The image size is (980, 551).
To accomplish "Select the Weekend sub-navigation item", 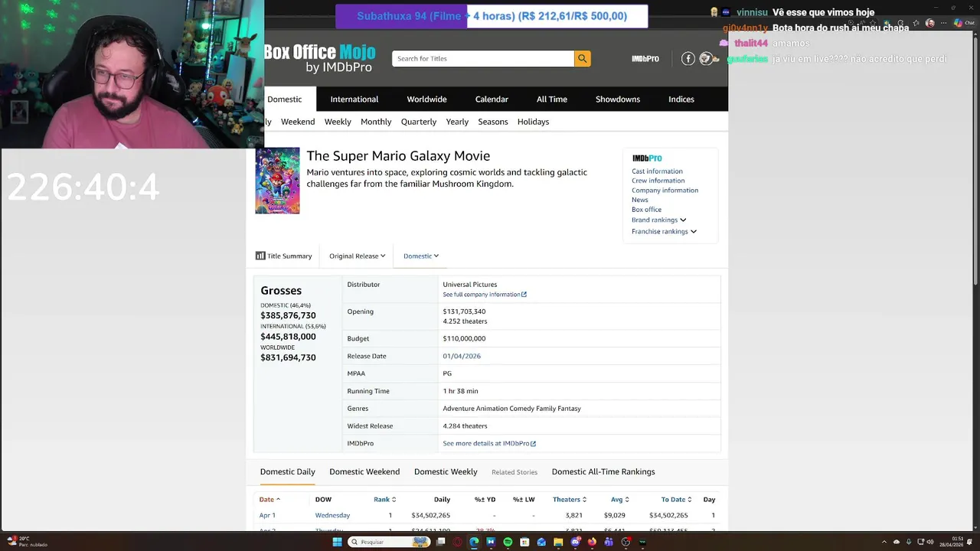I will coord(298,122).
